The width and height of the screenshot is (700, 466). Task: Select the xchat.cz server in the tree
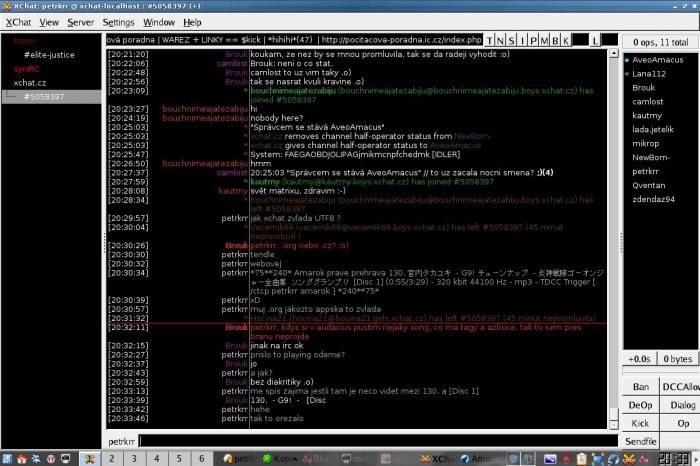coord(29,83)
